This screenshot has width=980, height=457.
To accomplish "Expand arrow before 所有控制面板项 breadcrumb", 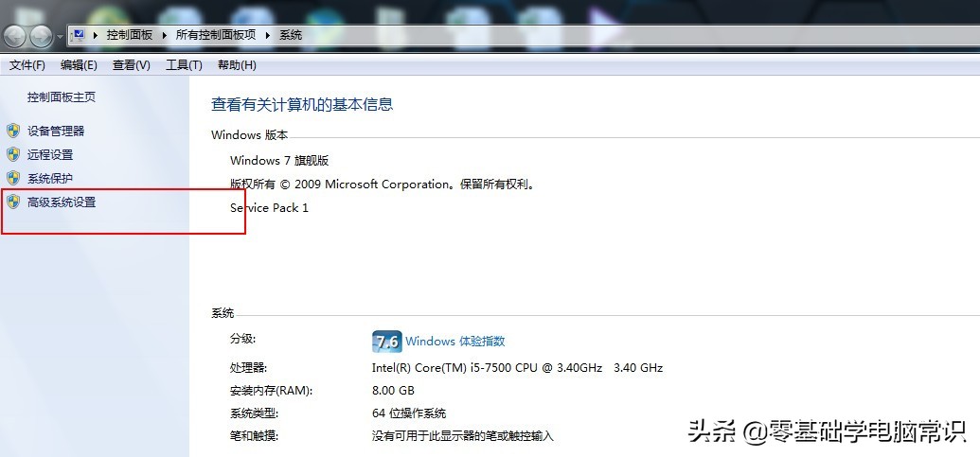I will click(x=165, y=36).
